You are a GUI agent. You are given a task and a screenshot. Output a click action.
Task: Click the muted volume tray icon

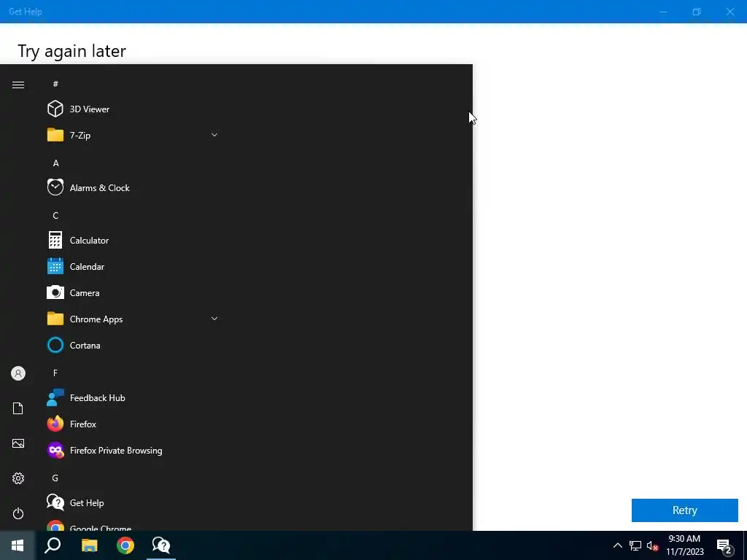[x=652, y=545]
